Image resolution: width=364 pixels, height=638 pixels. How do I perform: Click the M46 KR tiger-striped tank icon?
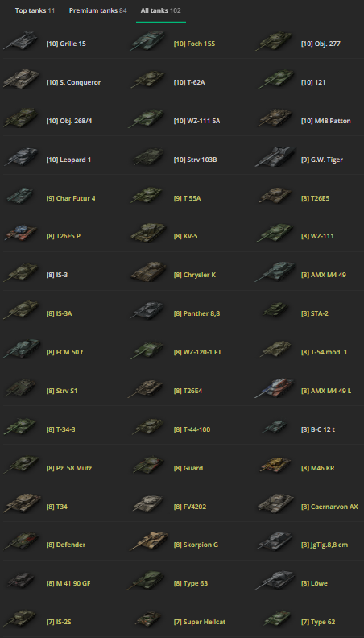[x=276, y=465]
